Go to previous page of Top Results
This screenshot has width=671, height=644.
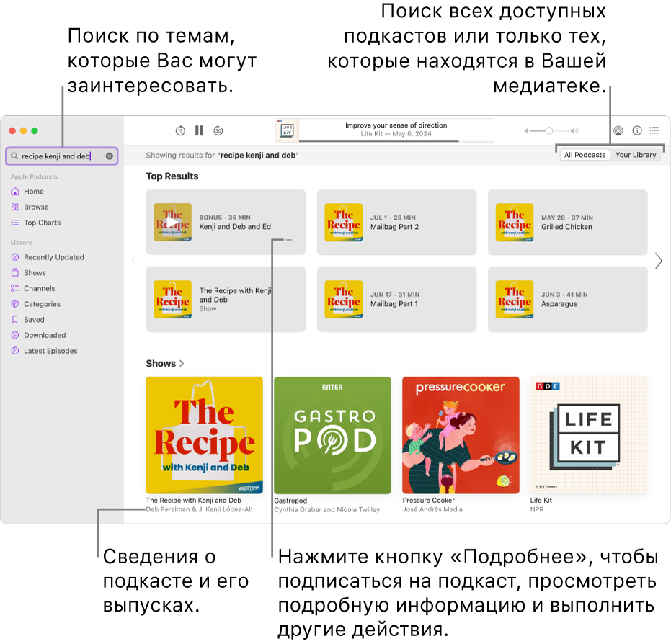(135, 261)
